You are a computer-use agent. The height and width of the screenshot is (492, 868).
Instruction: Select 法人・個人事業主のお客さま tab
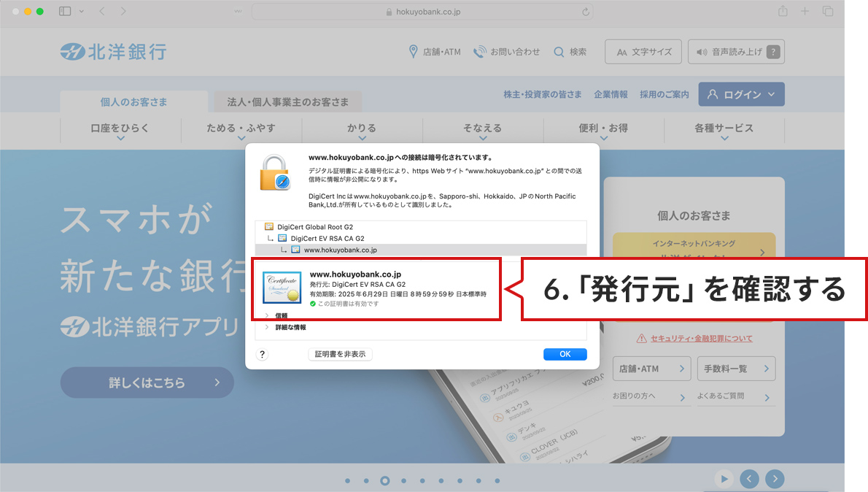pos(288,102)
